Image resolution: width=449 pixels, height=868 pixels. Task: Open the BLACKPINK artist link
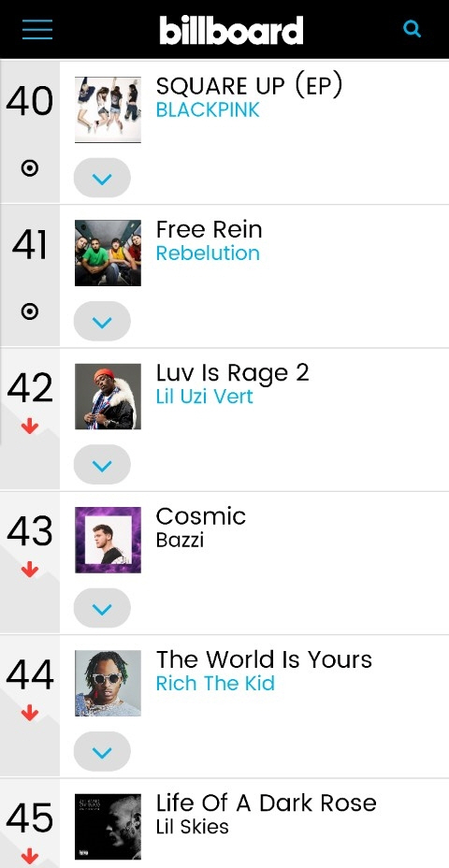(208, 109)
